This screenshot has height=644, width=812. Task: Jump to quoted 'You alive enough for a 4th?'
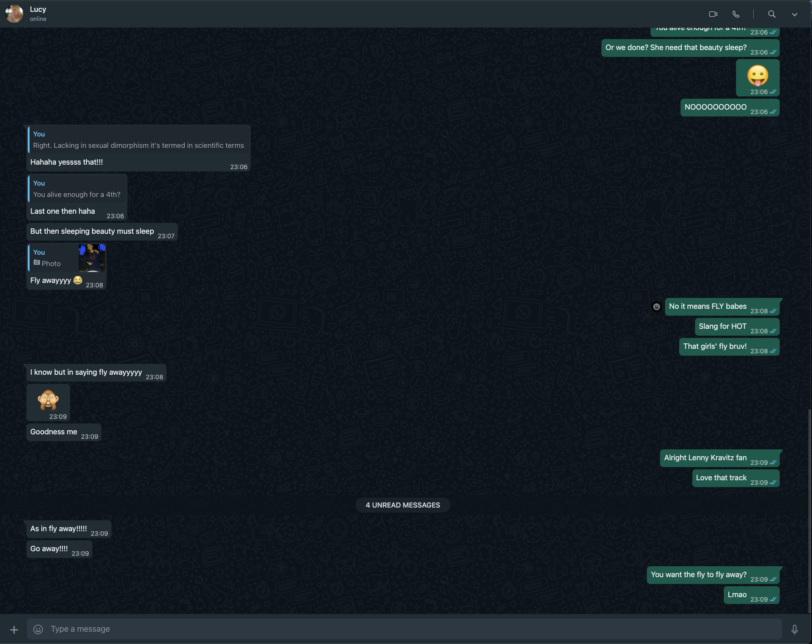[x=77, y=189]
